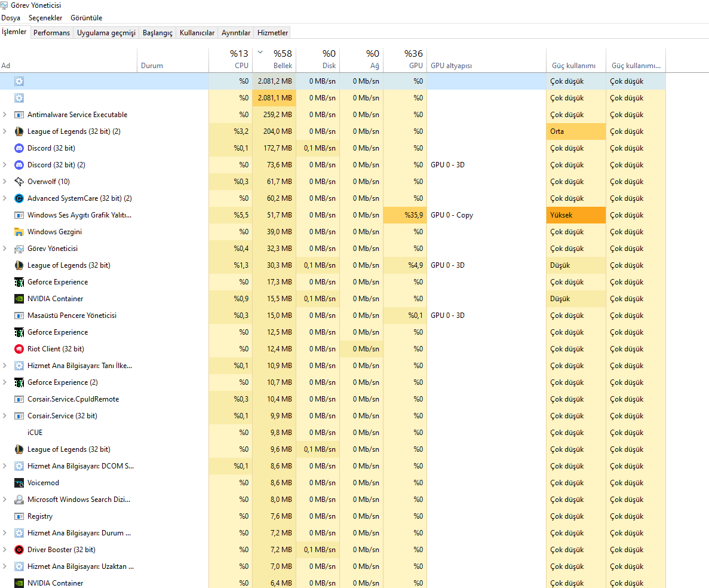
Task: Switch to the Başlangıç tab
Action: tap(157, 33)
